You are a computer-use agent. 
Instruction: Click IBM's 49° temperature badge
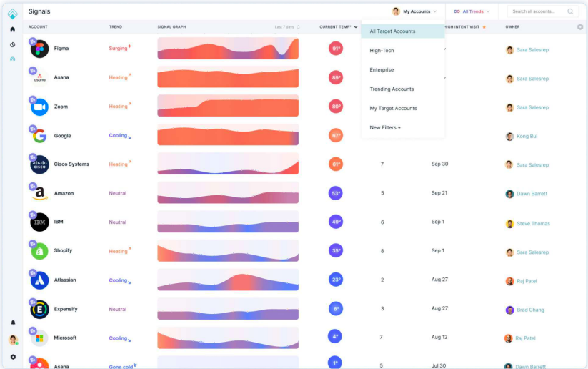coord(336,222)
